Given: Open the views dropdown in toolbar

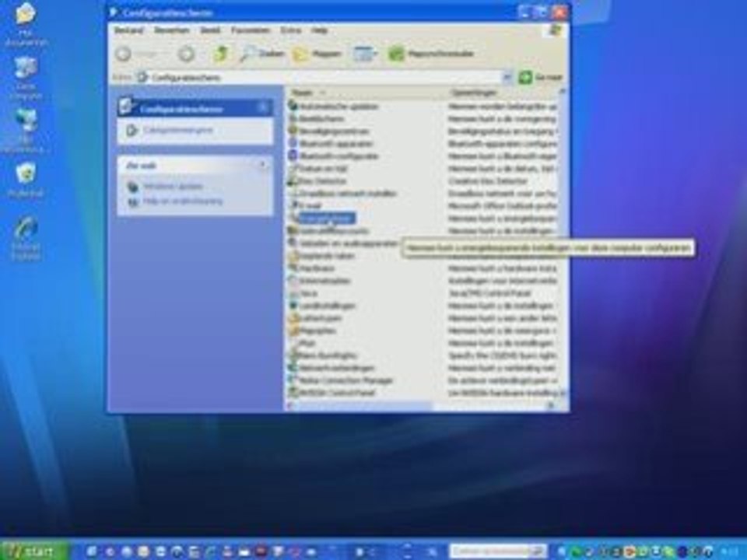Looking at the screenshot, I should pyautogui.click(x=365, y=54).
